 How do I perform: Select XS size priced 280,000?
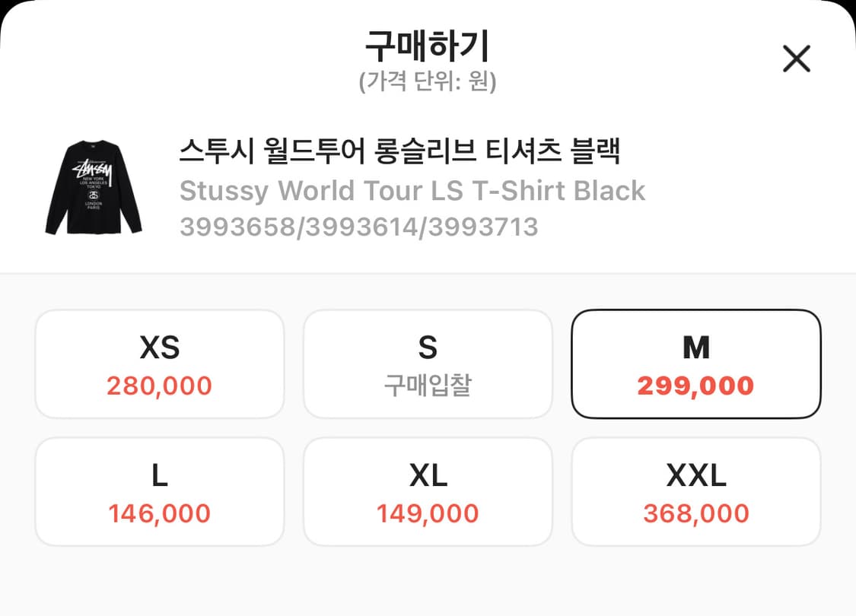158,364
